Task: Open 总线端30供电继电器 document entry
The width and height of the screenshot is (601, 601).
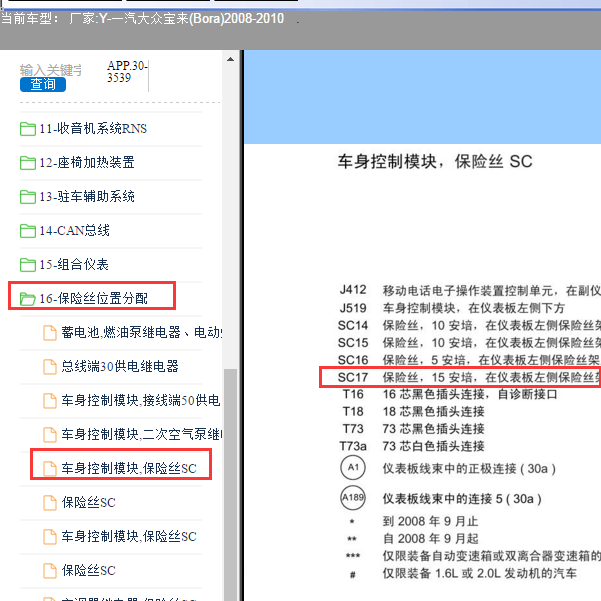Action: pyautogui.click(x=120, y=366)
